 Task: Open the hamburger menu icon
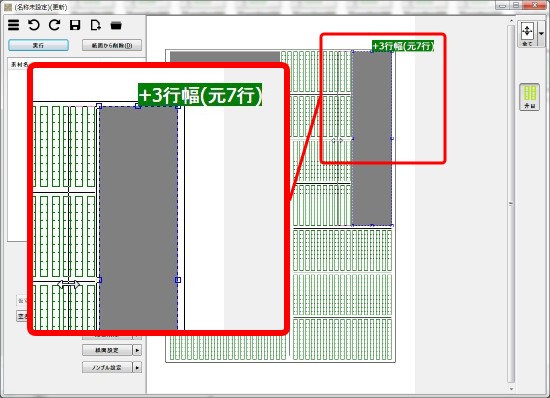[x=14, y=25]
